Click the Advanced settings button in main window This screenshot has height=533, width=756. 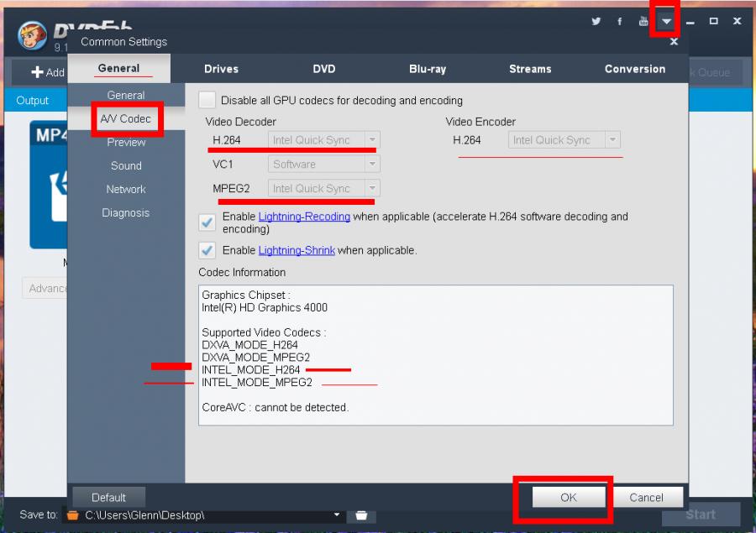coord(45,288)
